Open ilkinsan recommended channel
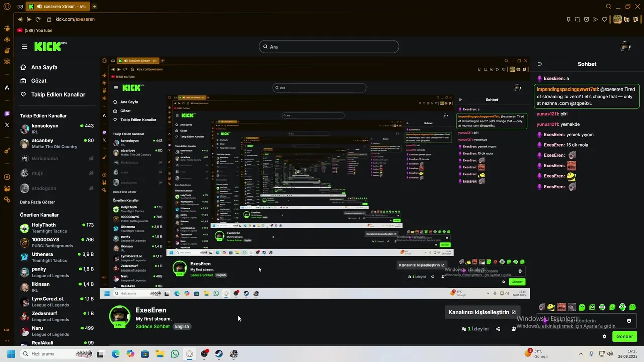The image size is (644, 362). (x=56, y=287)
